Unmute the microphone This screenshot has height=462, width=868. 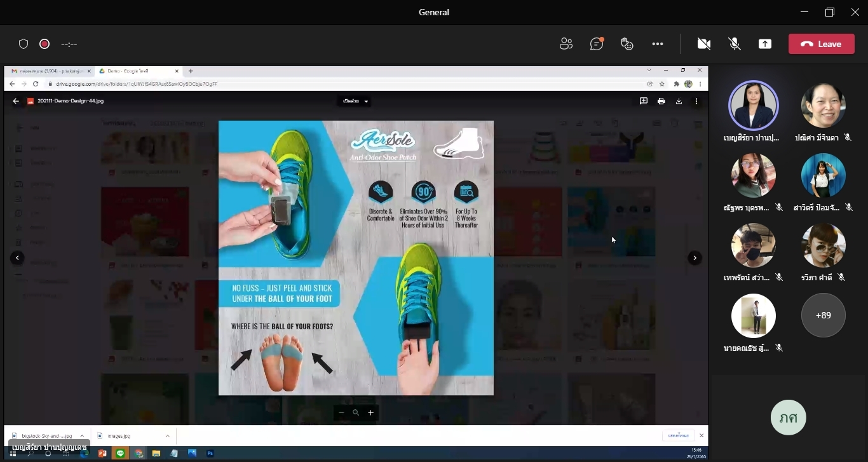(735, 44)
